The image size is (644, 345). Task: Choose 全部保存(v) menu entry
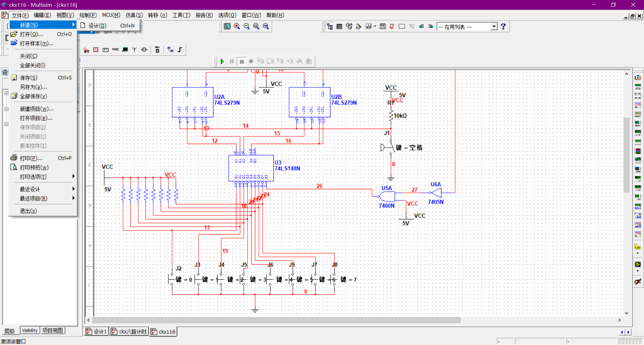tap(43, 96)
